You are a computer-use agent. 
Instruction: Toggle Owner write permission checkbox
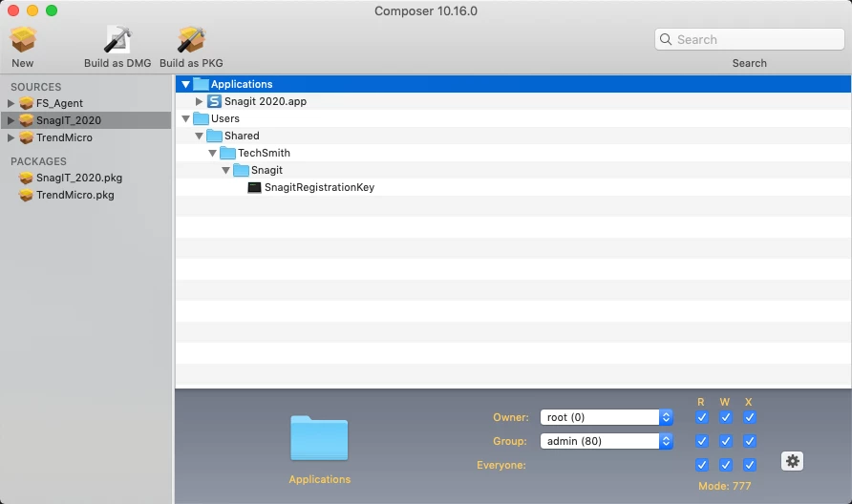coord(725,417)
